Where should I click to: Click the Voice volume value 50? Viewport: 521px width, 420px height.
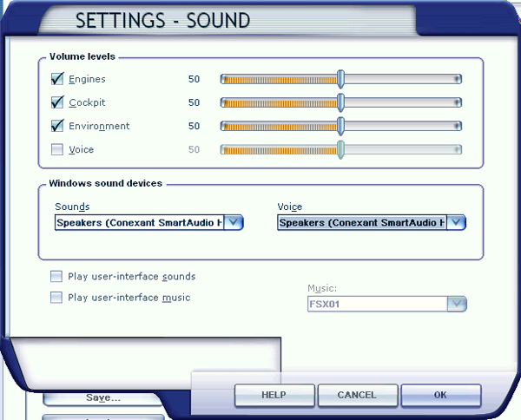pos(194,149)
